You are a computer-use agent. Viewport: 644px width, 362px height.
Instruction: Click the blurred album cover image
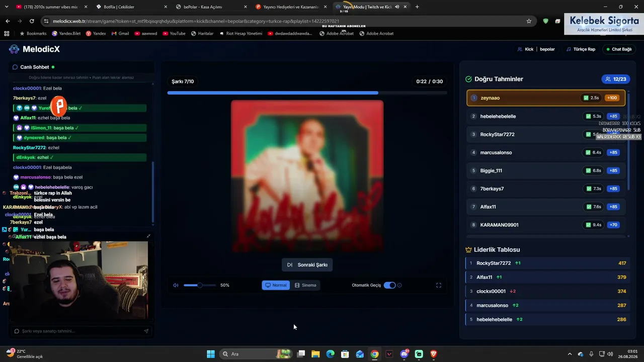point(307,176)
